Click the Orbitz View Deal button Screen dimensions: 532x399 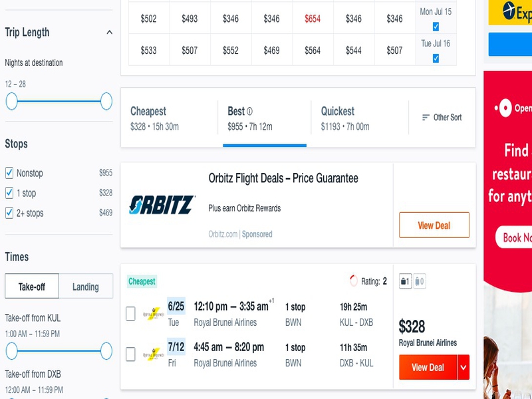pos(434,225)
